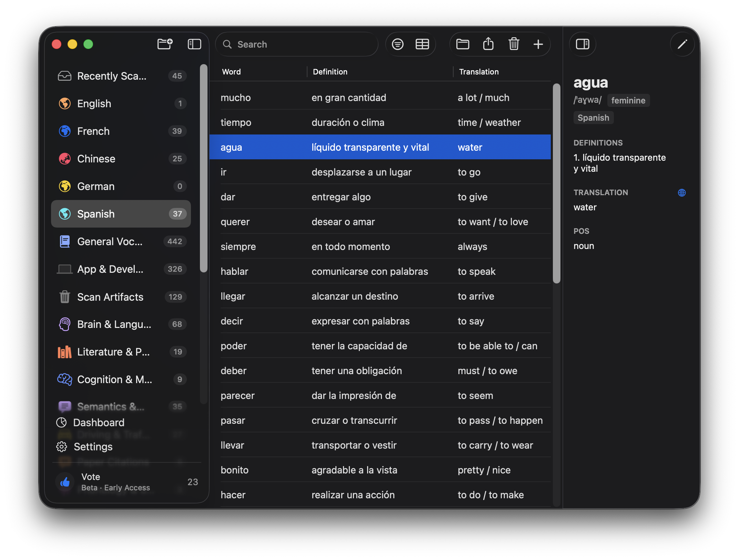739x560 pixels.
Task: Open App & Development collection
Action: [121, 269]
